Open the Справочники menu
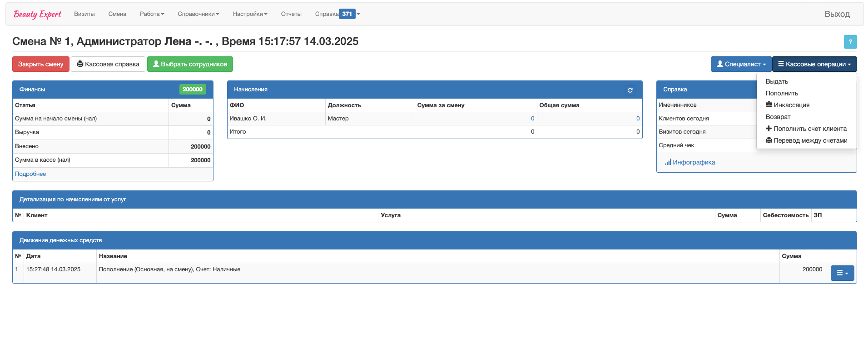 (198, 14)
